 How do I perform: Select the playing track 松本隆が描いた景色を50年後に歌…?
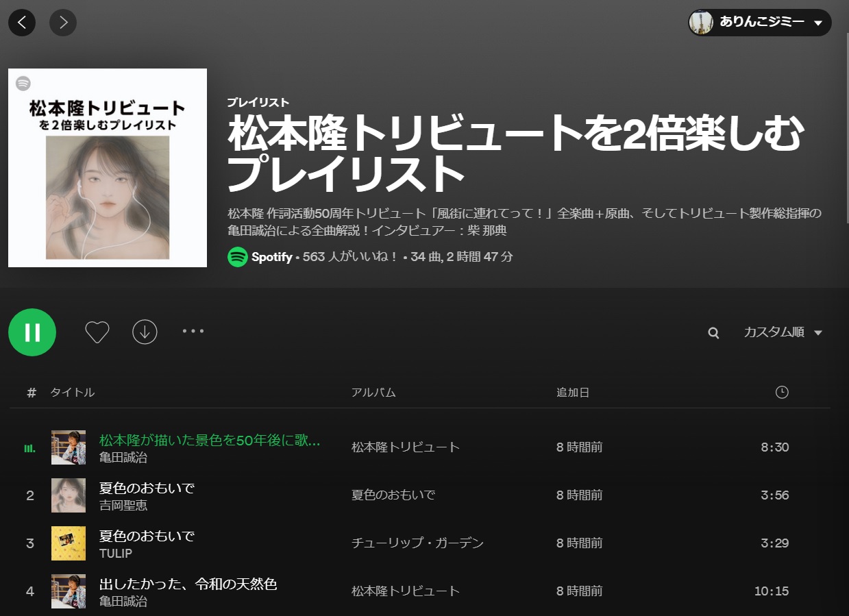pyautogui.click(x=210, y=441)
